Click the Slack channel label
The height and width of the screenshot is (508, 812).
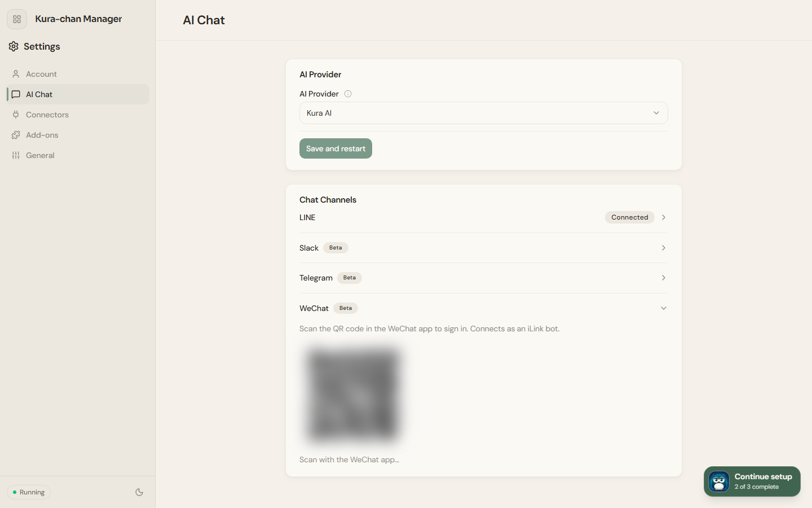309,248
